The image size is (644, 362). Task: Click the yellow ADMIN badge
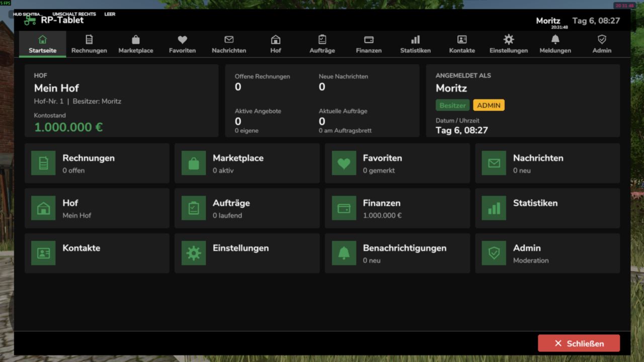(x=489, y=105)
